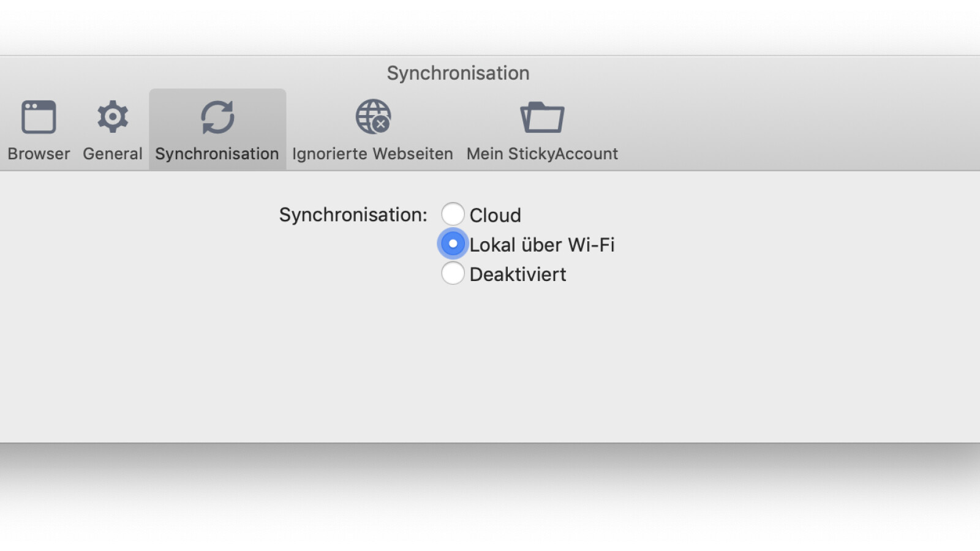Switch to tab by Browser text label
The width and height of the screenshot is (980, 551).
pos(39,154)
